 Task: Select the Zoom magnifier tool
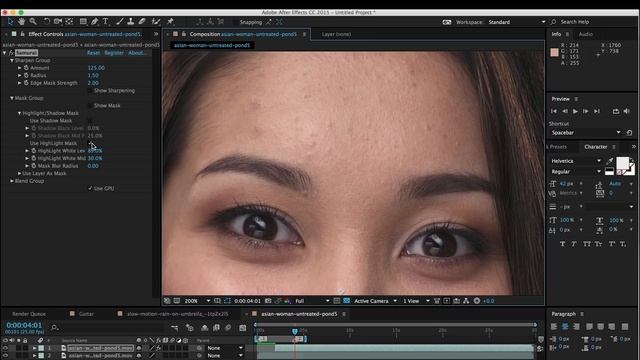coord(33,22)
